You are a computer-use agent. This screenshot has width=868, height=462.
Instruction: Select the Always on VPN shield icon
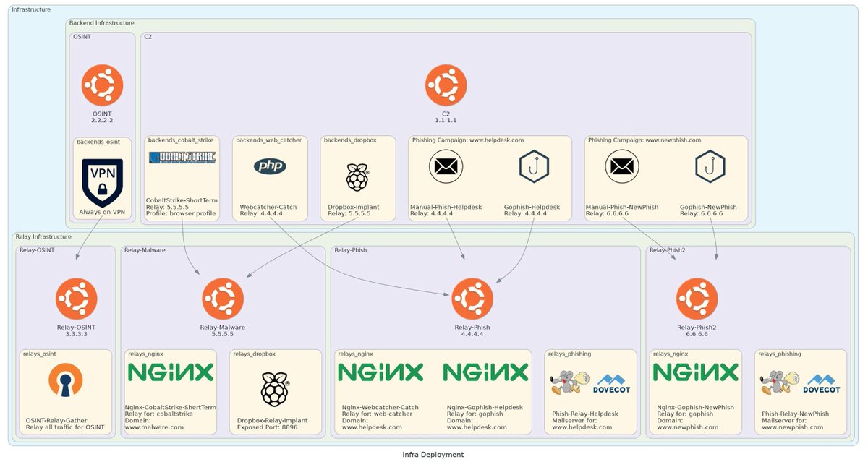[102, 183]
